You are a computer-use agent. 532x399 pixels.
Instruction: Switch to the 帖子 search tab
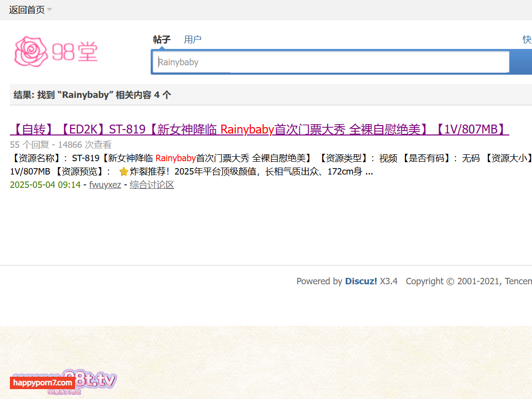[x=162, y=40]
